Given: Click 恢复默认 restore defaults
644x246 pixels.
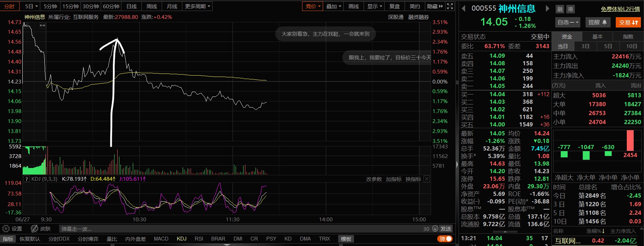Looking at the screenshot, I should pos(30,239).
